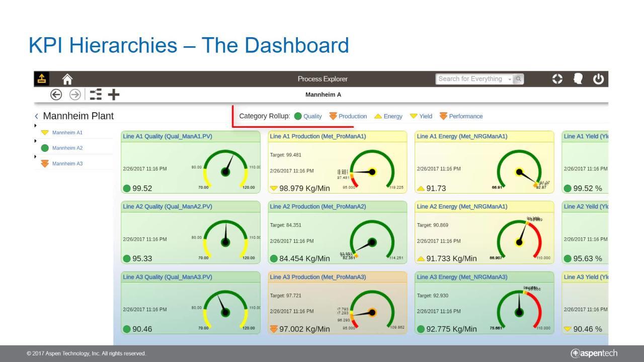Collapse Mannheim Plant with left chevron
The image size is (644, 362).
(x=36, y=116)
